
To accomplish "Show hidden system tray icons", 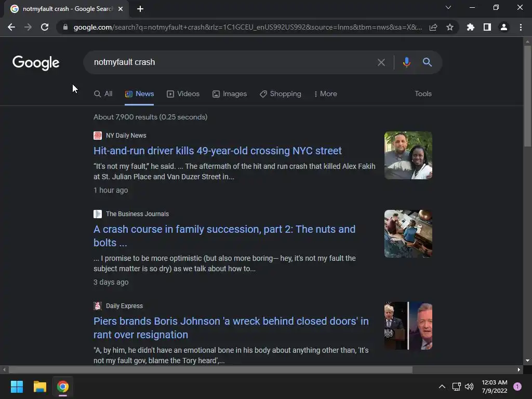I will click(442, 387).
